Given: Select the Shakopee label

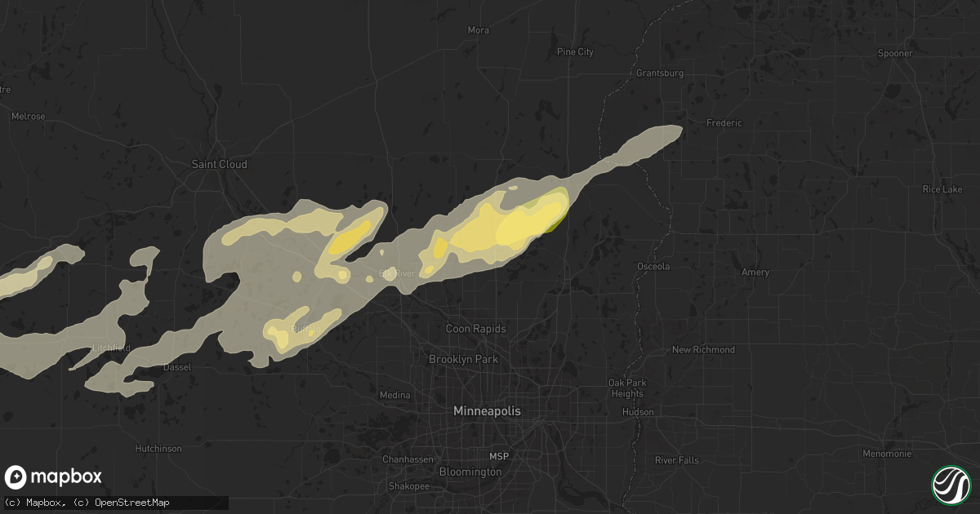Looking at the screenshot, I should pyautogui.click(x=408, y=486).
